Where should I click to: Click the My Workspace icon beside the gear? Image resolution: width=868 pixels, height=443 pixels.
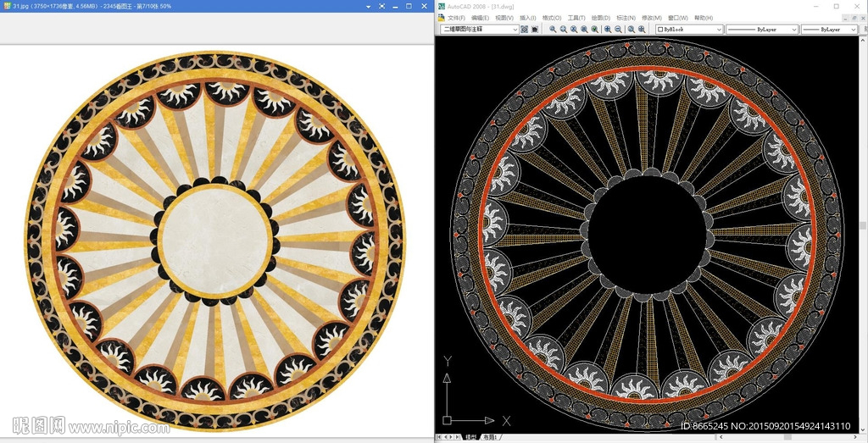[x=535, y=29]
